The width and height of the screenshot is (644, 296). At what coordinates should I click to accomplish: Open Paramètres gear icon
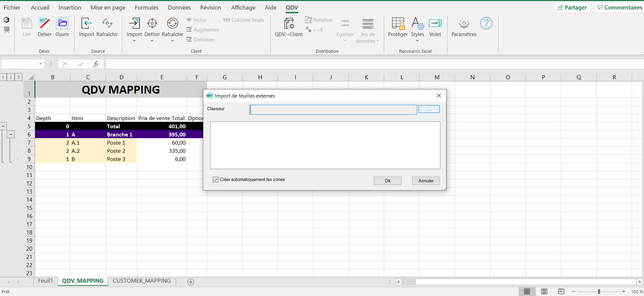464,23
